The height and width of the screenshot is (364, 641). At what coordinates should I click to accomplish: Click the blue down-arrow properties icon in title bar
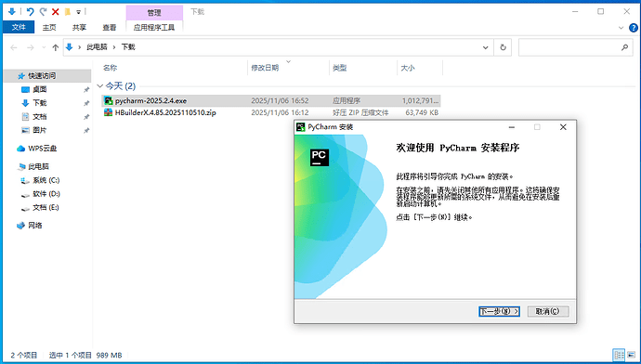pyautogui.click(x=11, y=11)
